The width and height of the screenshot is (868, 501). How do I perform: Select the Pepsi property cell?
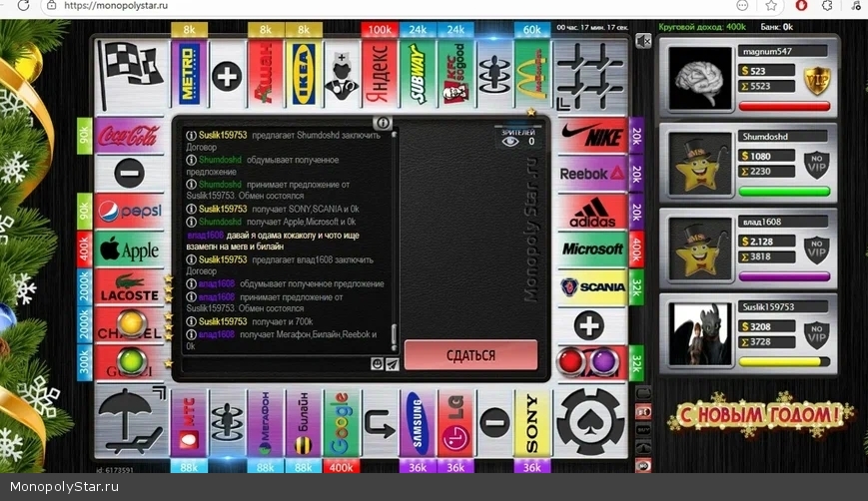[130, 212]
